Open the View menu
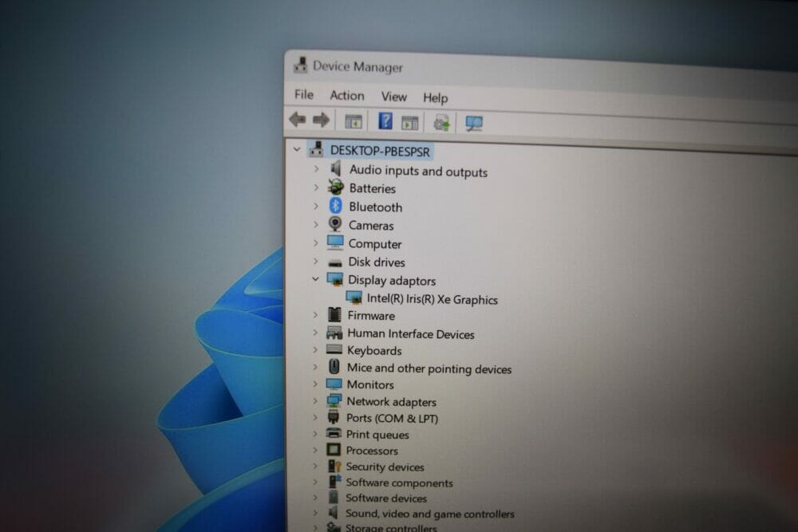798x532 pixels. tap(394, 97)
